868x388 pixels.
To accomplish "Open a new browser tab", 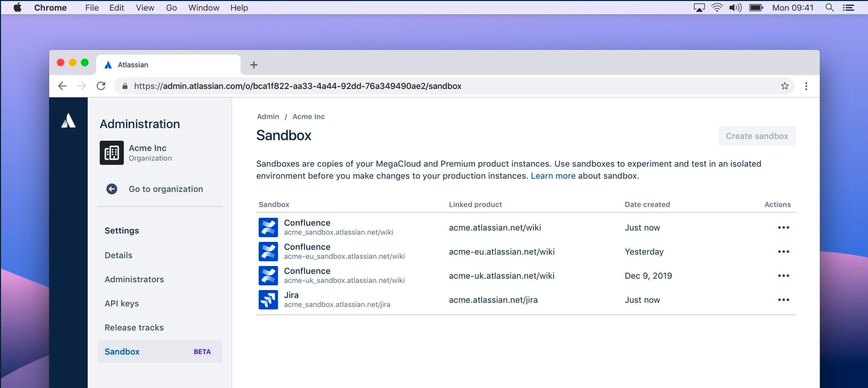I will (254, 65).
